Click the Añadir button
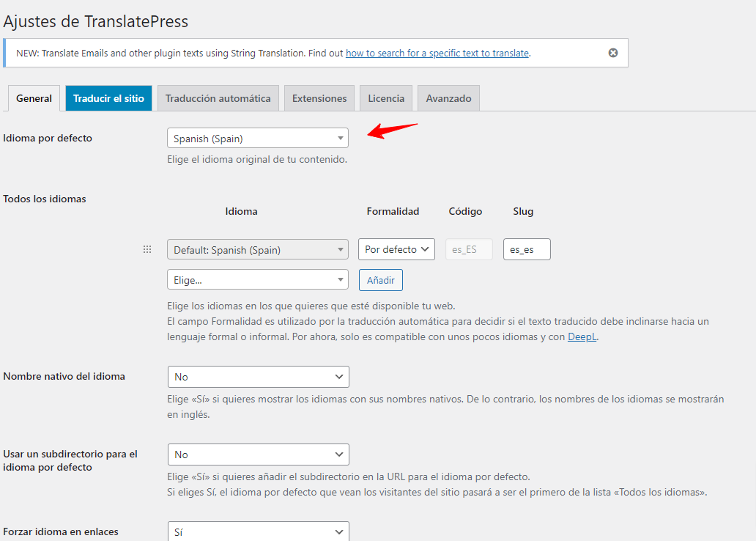Viewport: 756px width, 541px height. pyautogui.click(x=380, y=280)
